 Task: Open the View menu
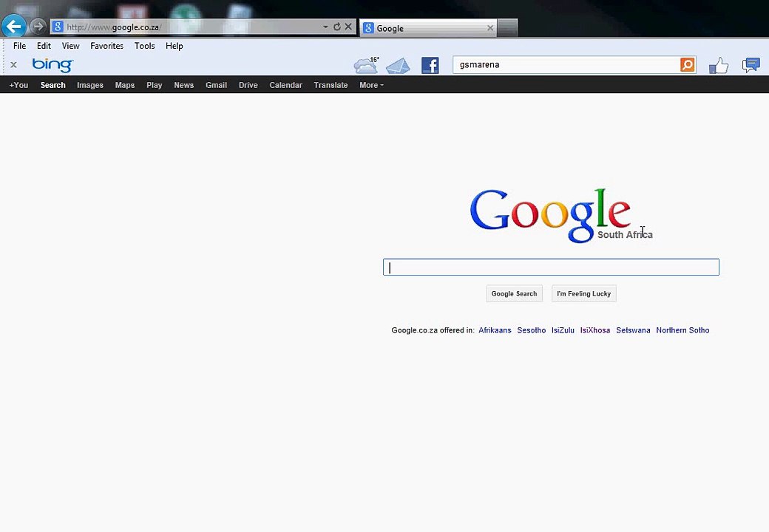[71, 46]
